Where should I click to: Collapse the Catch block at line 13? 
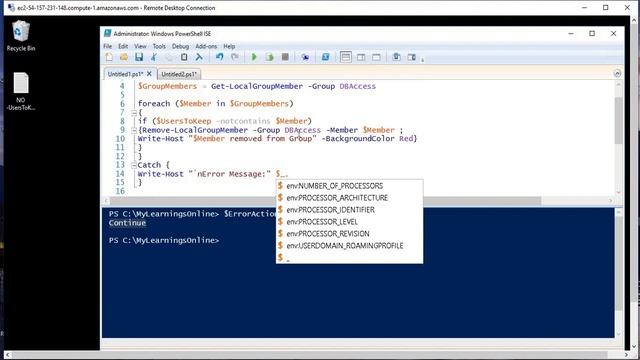click(133, 165)
